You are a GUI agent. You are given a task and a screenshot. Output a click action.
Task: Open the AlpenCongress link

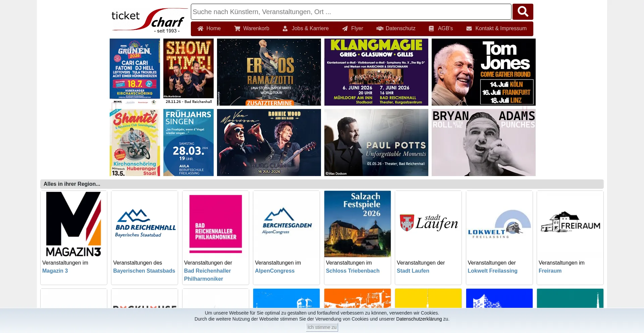click(275, 271)
